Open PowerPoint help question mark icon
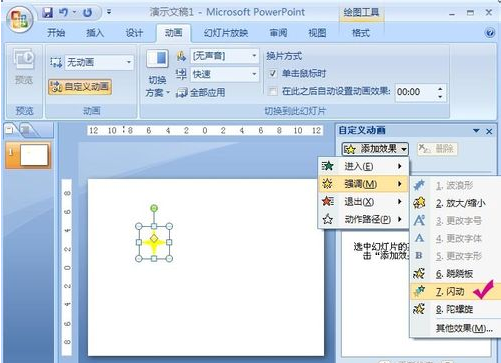Viewport: 501px width, 363px height. pos(490,33)
